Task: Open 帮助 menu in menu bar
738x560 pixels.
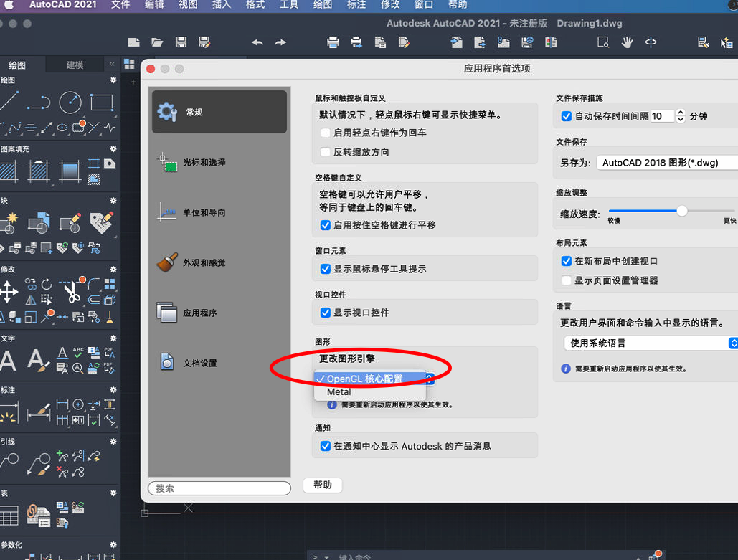Action: 458,5
